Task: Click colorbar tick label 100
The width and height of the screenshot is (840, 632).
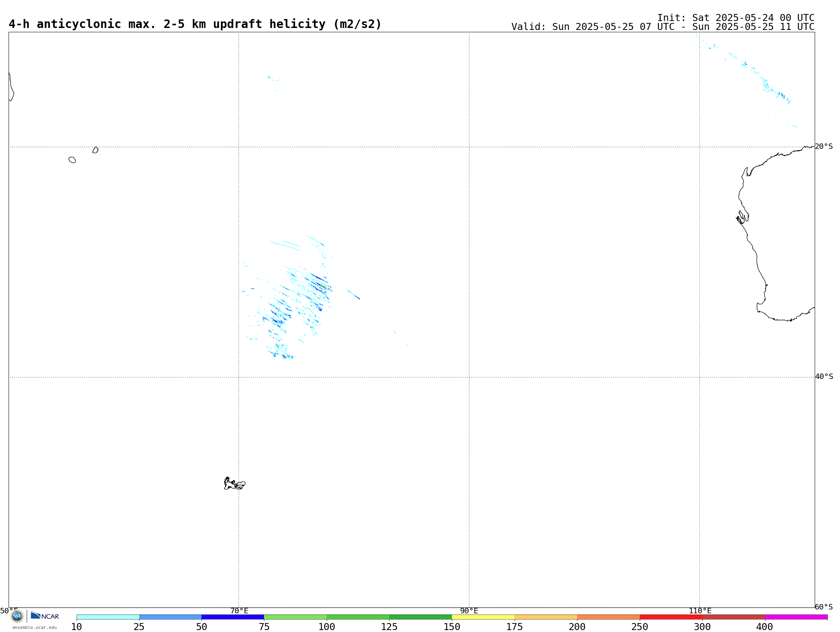Action: click(327, 627)
